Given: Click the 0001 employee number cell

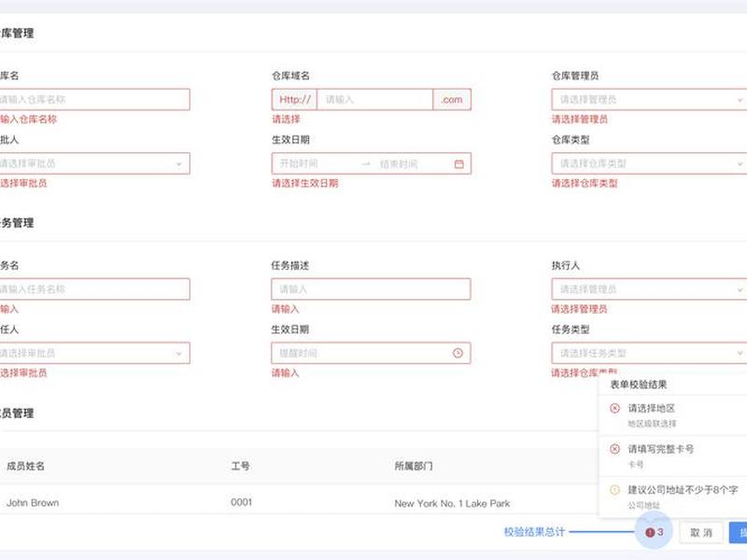Looking at the screenshot, I should point(241,502).
